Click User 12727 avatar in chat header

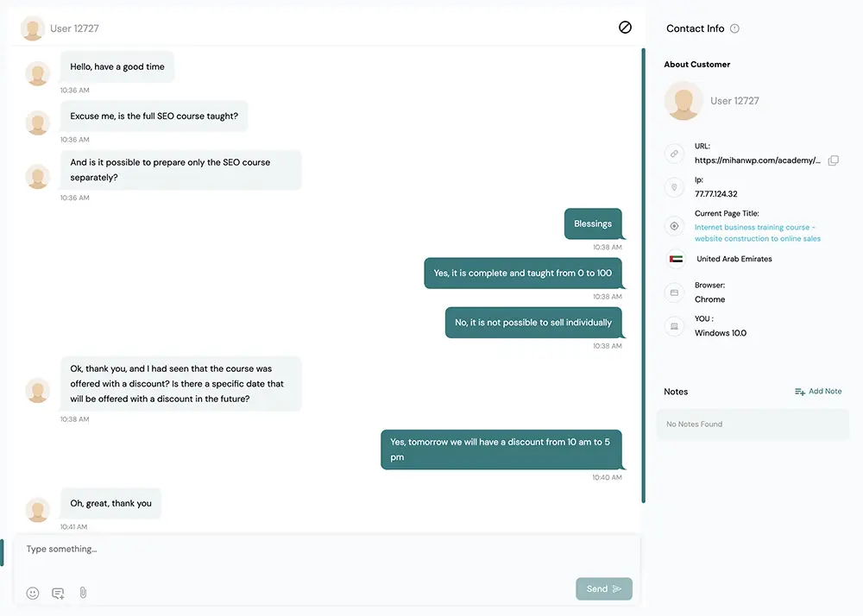tap(33, 28)
